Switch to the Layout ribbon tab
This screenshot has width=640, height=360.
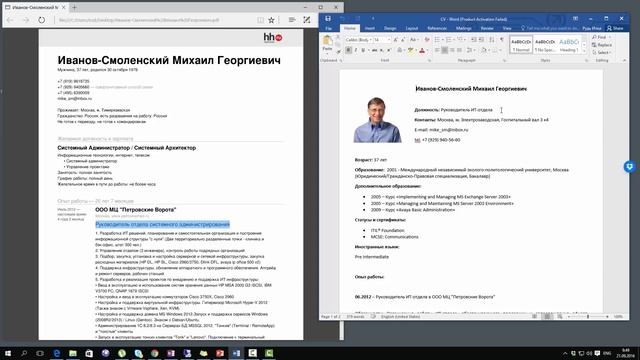411,29
